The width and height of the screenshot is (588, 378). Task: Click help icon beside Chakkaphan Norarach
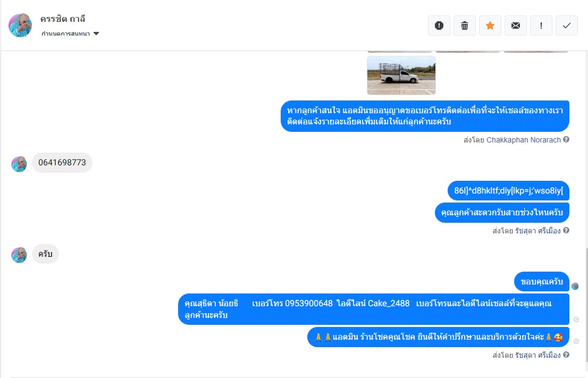(x=566, y=139)
